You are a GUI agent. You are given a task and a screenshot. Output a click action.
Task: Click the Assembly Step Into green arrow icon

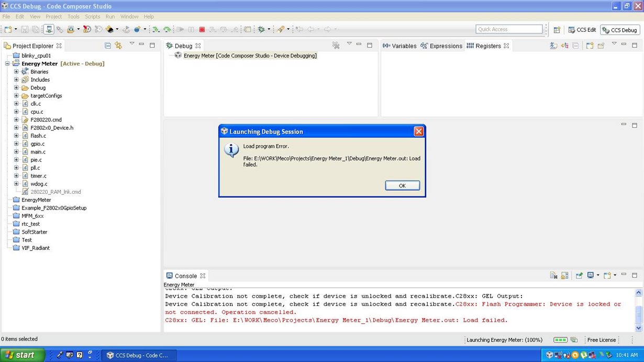[x=156, y=30]
